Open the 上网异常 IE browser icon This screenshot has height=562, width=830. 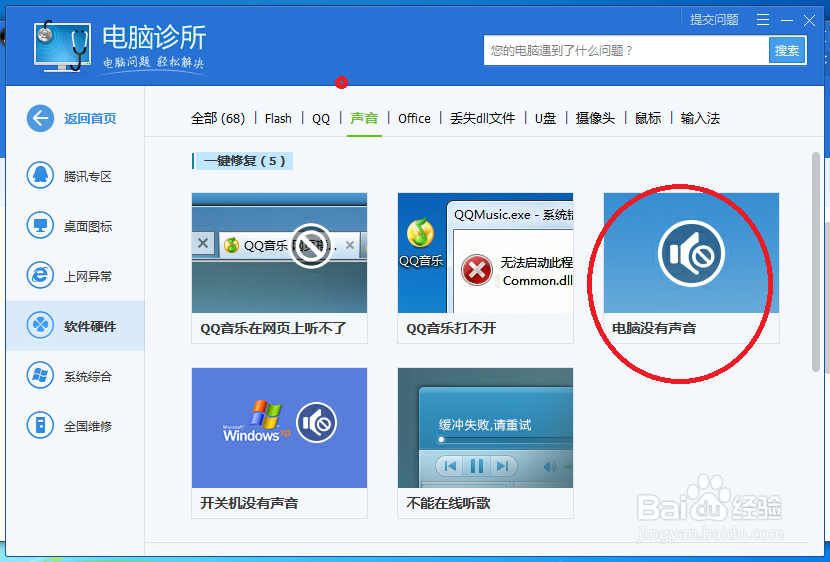pyautogui.click(x=40, y=275)
